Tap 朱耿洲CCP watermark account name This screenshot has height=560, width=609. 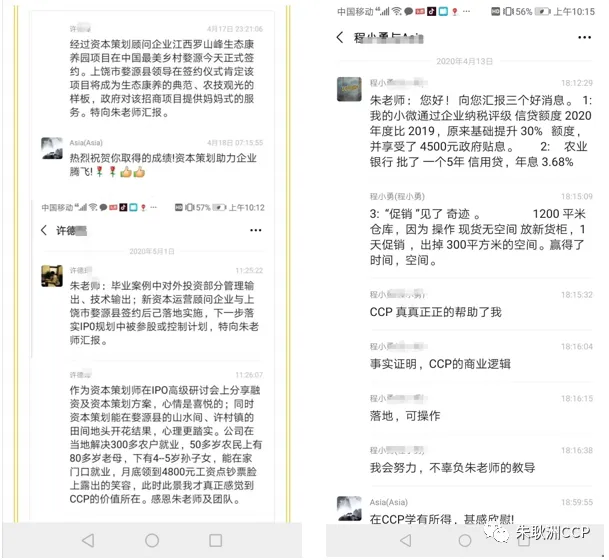(x=553, y=532)
